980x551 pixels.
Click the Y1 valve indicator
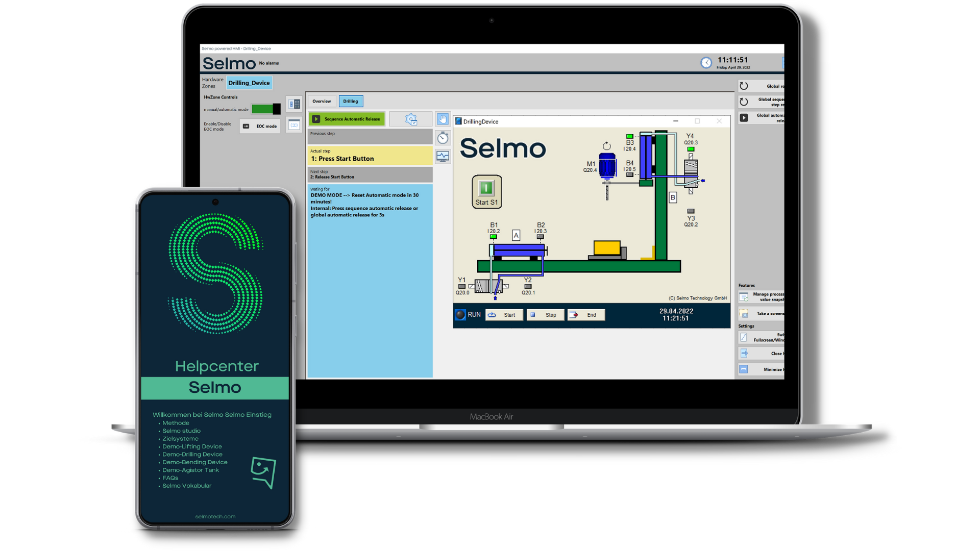click(462, 287)
